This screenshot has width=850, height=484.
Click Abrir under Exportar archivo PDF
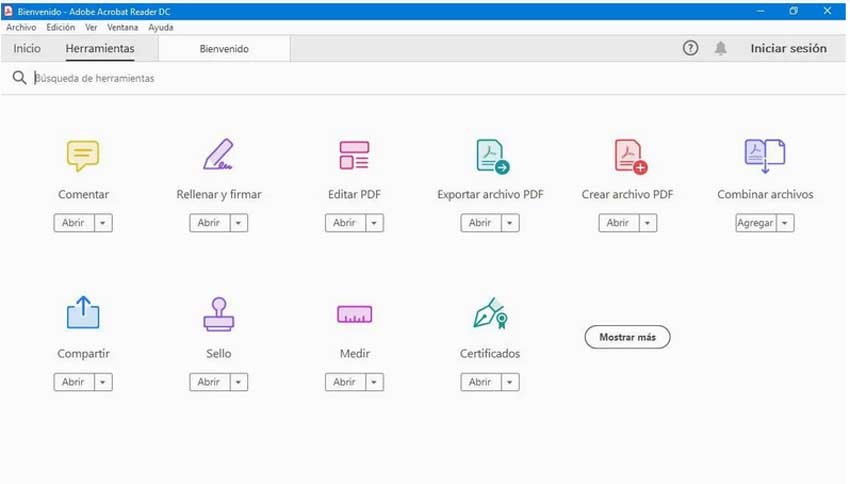tap(481, 223)
